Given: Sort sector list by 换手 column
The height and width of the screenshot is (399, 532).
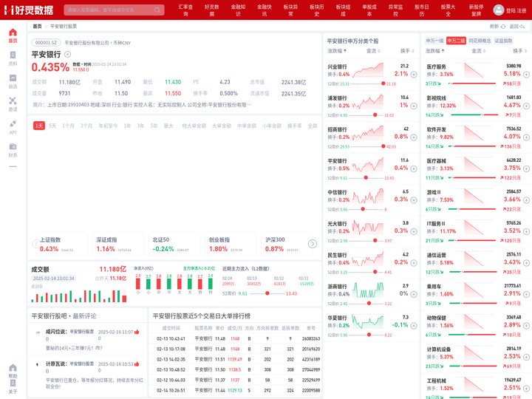Looking at the screenshot, I should coord(519,51).
